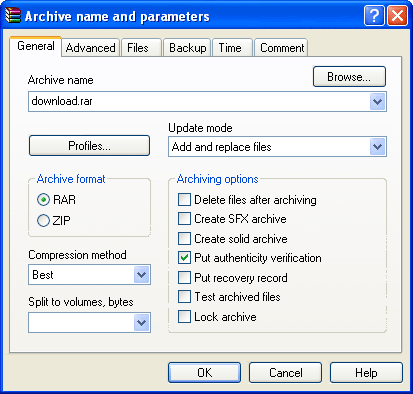This screenshot has height=394, width=413.
Task: Check Create SFX archive option
Action: point(184,219)
